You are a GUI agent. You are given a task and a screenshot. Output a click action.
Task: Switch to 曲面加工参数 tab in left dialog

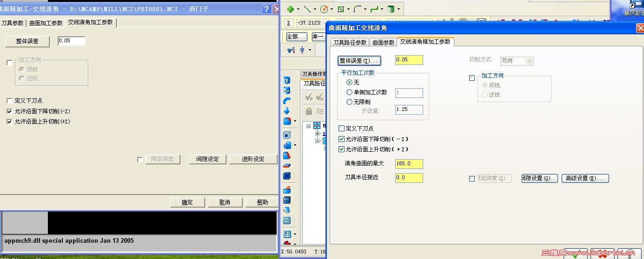[x=46, y=23]
